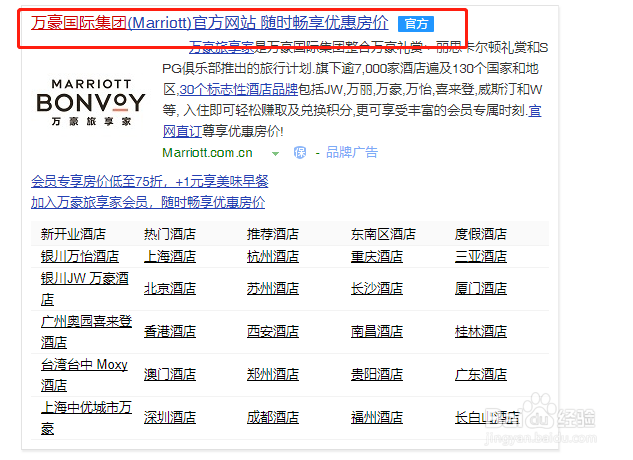Open the 广东酒店 link
This screenshot has width=633, height=460.
(480, 375)
